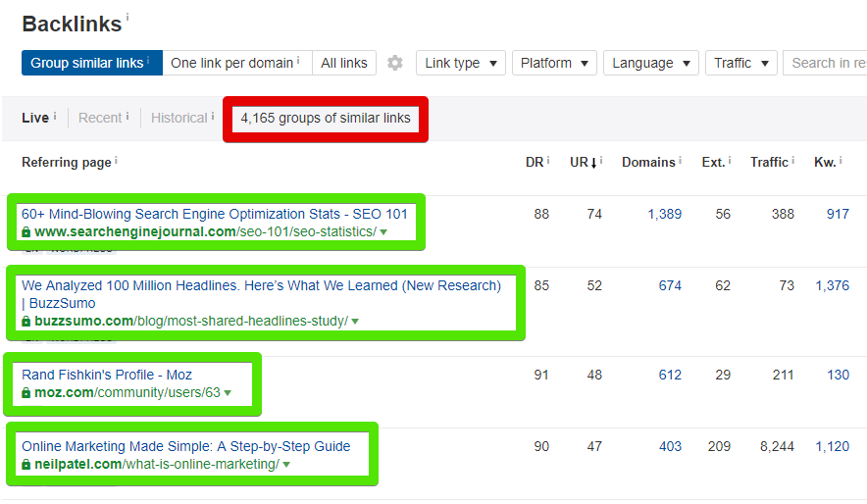Image resolution: width=867 pixels, height=504 pixels.
Task: Expand the buzzsumo.com URL dropdown arrow
Action: [355, 322]
